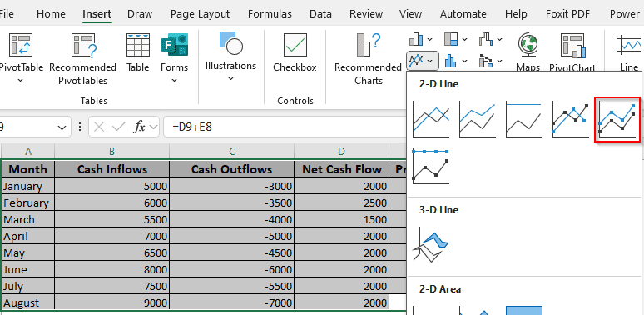This screenshot has height=315, width=644.
Task: Open the Forms dropdown button
Action: point(174,57)
